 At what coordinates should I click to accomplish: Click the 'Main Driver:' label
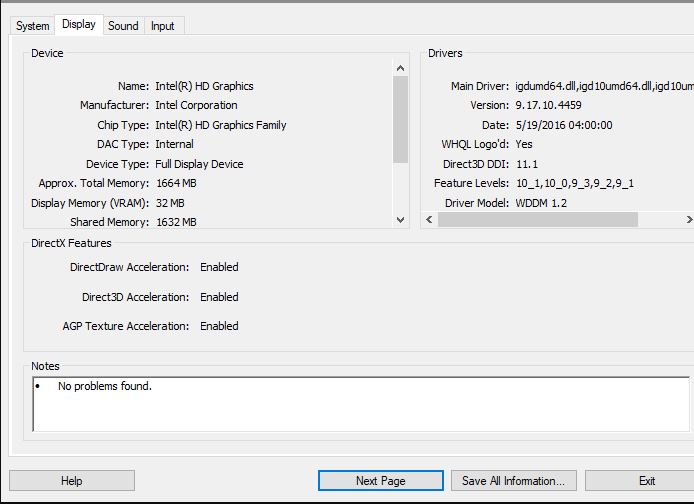480,86
